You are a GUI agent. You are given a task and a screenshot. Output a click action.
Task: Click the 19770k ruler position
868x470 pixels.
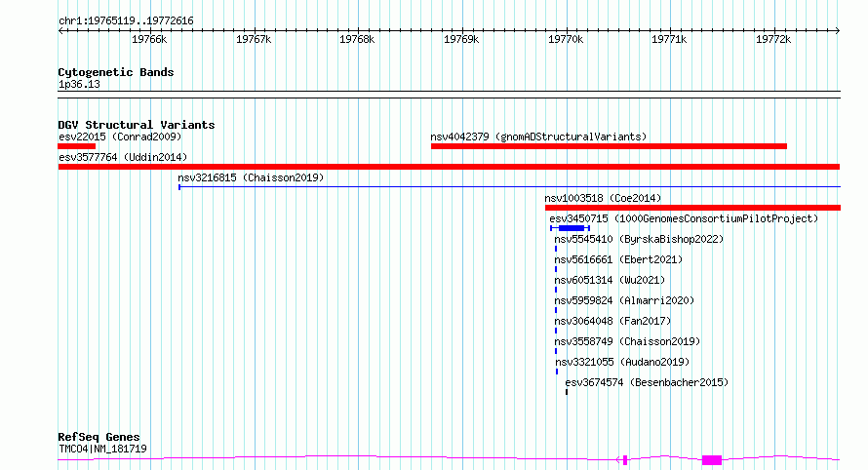[566, 39]
